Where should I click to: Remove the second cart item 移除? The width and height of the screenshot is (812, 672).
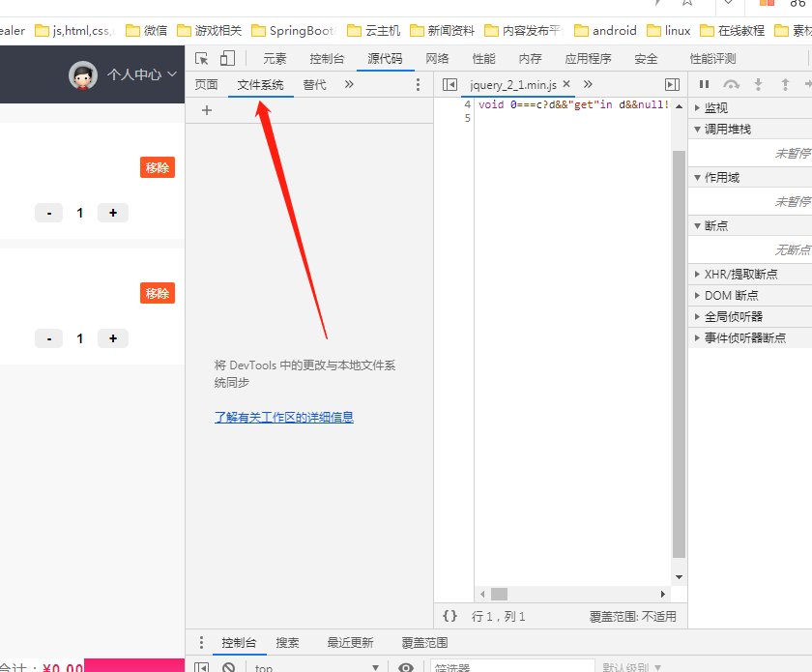[x=158, y=293]
